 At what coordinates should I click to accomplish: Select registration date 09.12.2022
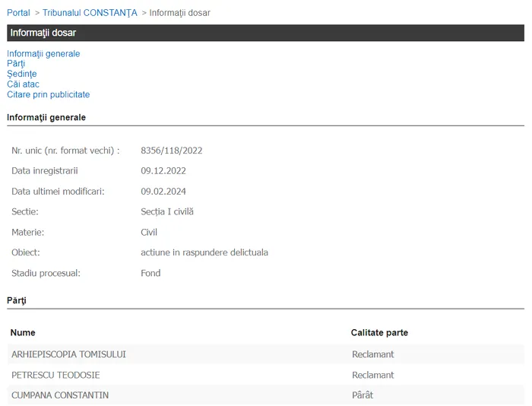point(163,171)
